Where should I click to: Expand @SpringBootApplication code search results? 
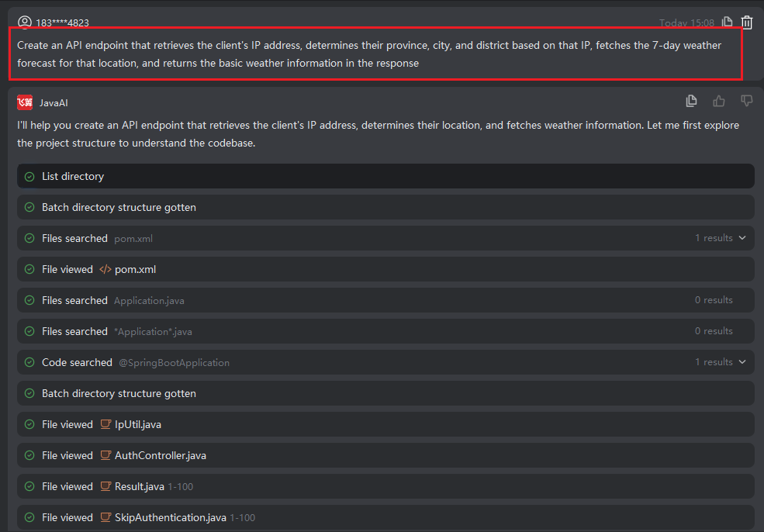point(742,362)
